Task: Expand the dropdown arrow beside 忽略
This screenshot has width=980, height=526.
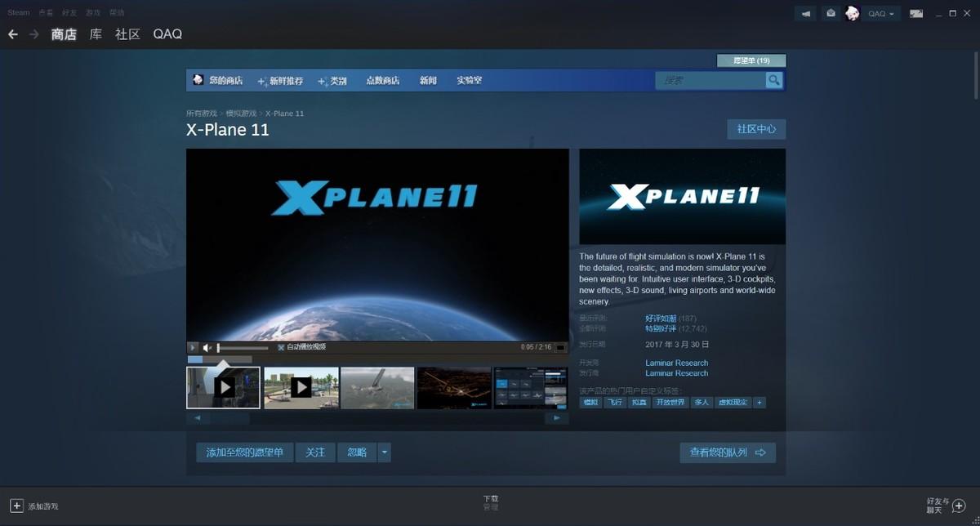Action: tap(384, 452)
